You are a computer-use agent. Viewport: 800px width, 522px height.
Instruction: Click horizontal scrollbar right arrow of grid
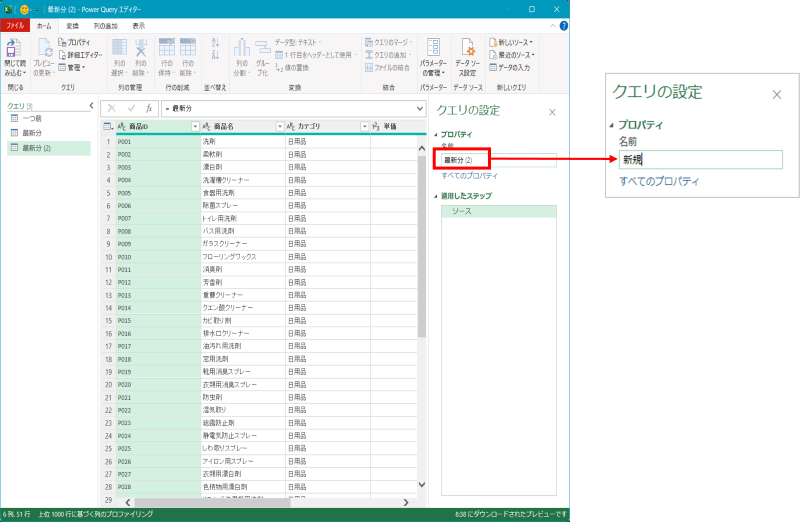coord(406,503)
